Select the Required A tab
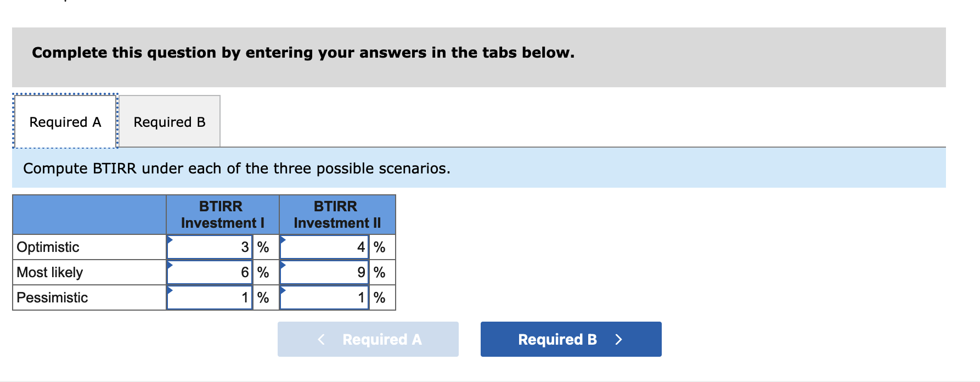980x382 pixels. (65, 121)
